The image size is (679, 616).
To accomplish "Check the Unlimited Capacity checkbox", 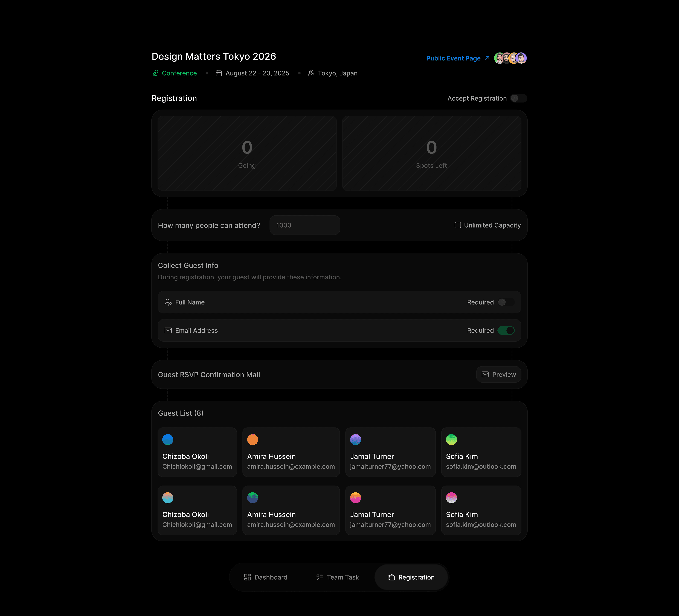I will coord(457,225).
